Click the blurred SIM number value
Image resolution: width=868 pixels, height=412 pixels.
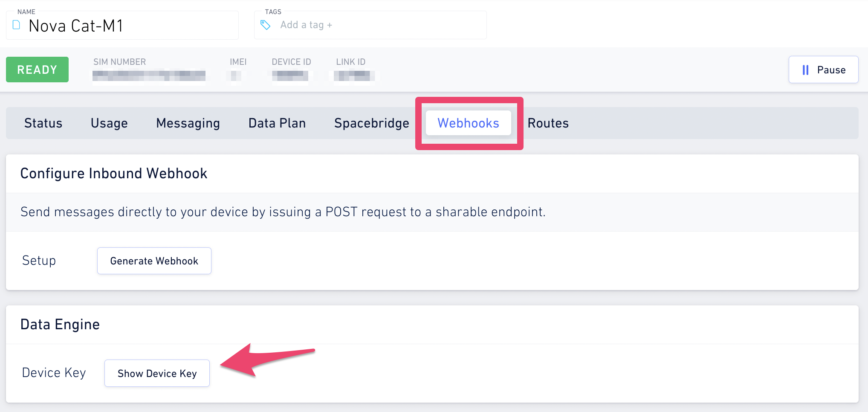click(x=149, y=75)
